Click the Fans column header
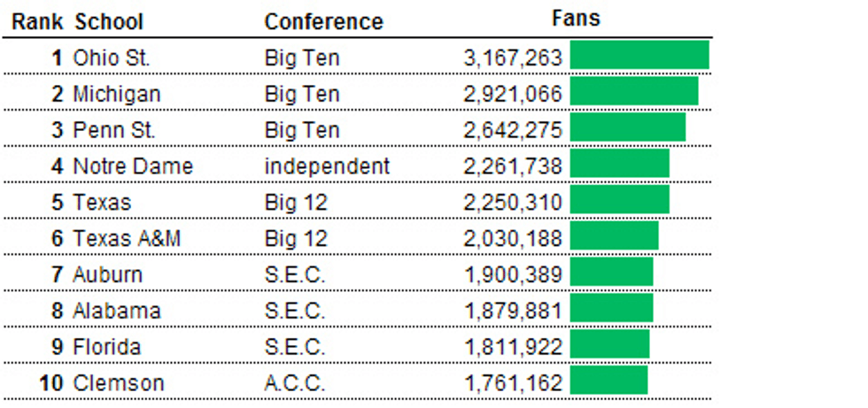 click(x=576, y=19)
